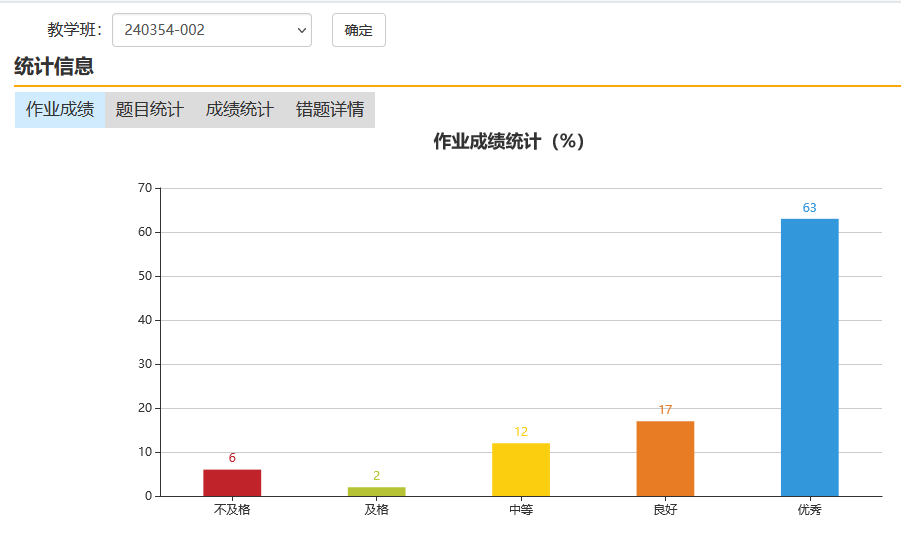Viewport: 901px width, 543px height.
Task: Switch to the 作业成绩 tab
Action: pos(60,109)
